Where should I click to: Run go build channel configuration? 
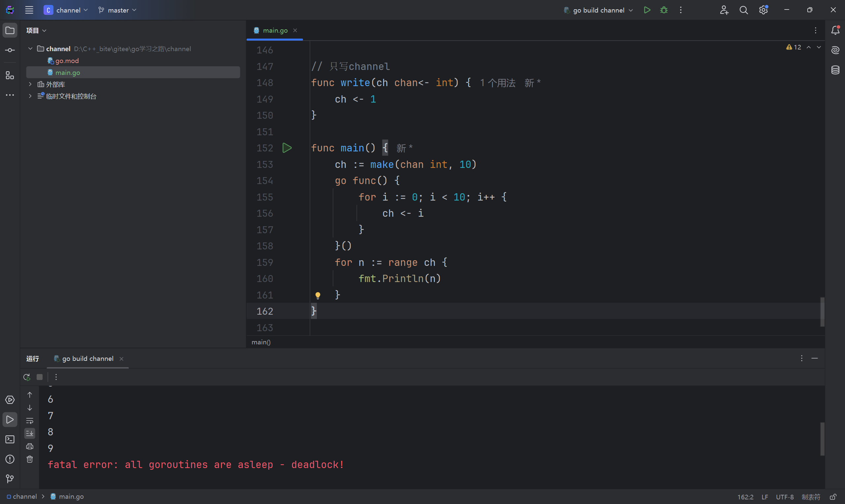pos(647,10)
